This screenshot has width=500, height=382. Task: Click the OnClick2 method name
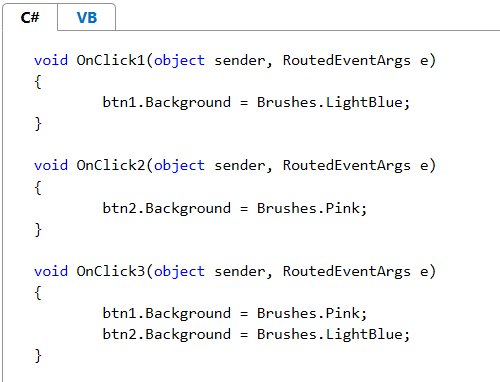pos(111,165)
